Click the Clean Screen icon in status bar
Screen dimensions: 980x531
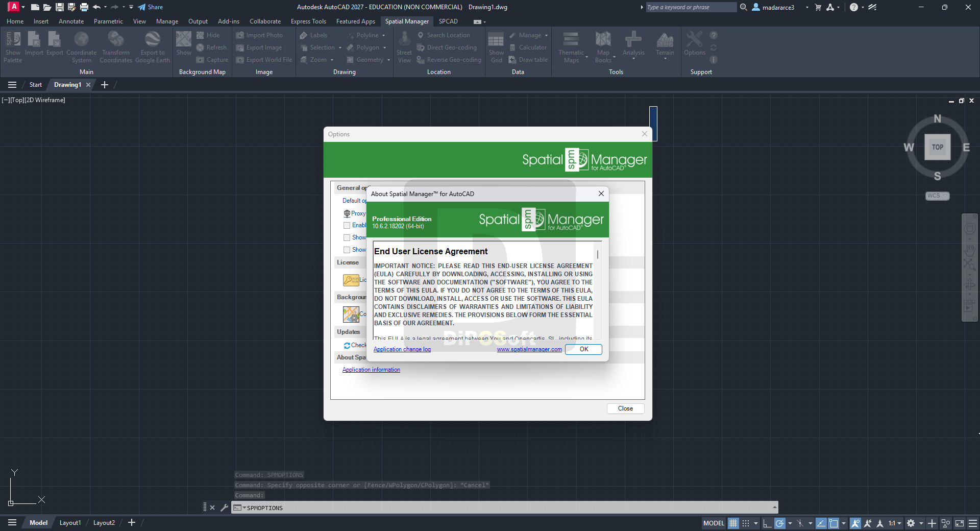(x=960, y=523)
